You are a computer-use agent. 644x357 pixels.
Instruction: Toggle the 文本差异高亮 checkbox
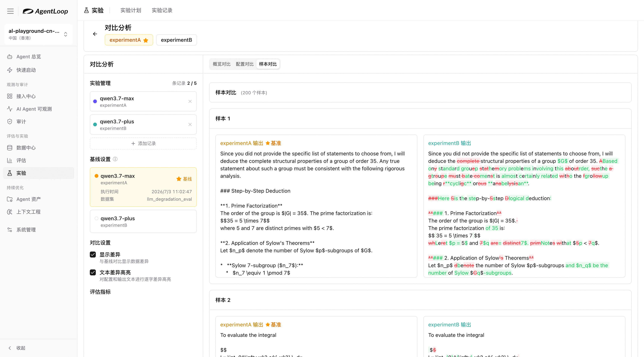93,272
